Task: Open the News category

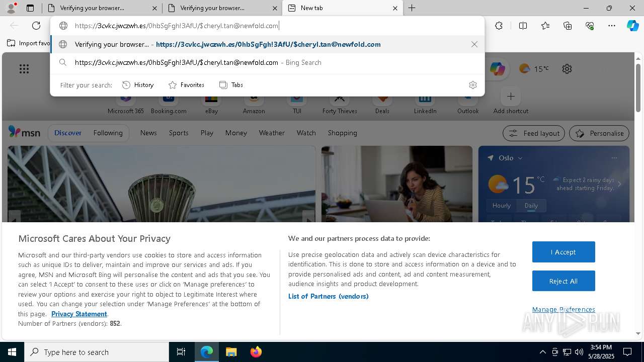Action: click(x=148, y=133)
